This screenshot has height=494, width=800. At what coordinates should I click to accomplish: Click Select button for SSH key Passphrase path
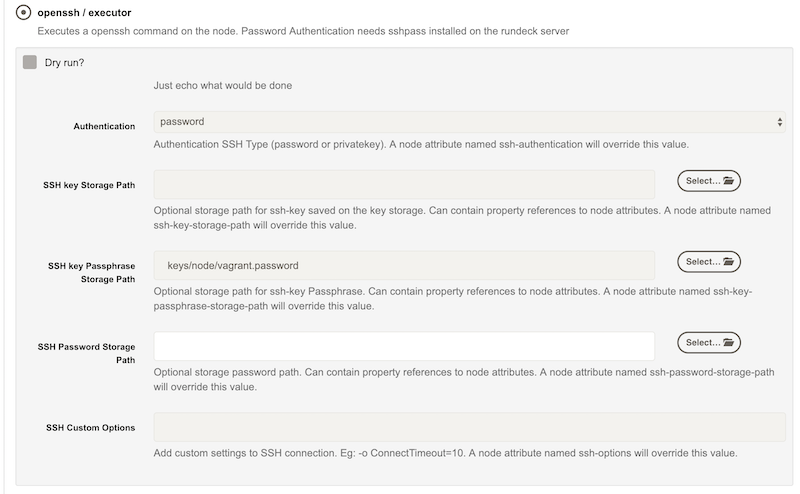(x=709, y=262)
